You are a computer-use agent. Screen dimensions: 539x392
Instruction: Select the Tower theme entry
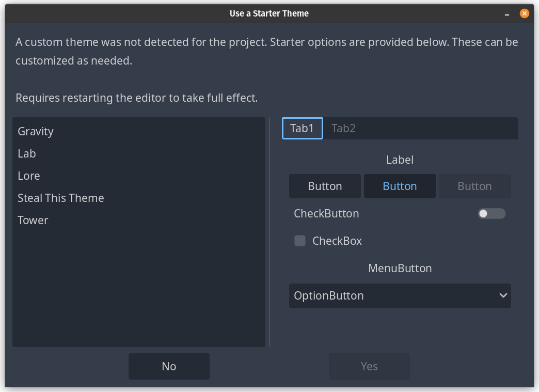point(33,221)
